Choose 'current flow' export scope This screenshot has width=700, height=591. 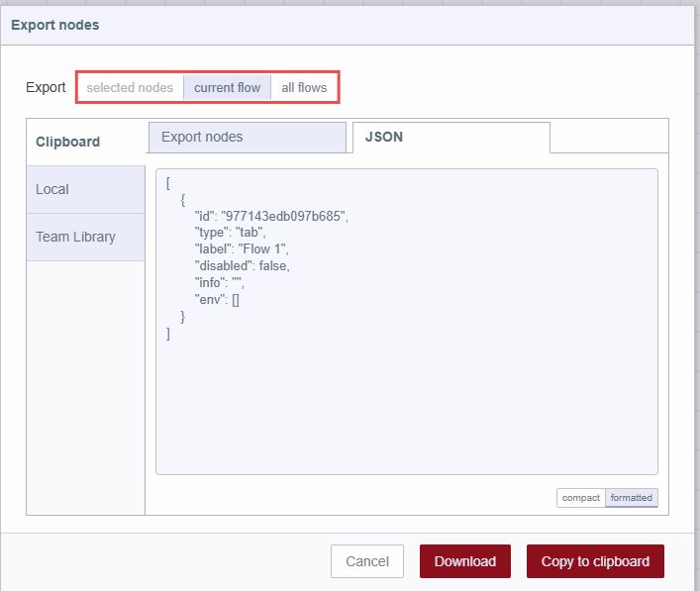tap(227, 87)
